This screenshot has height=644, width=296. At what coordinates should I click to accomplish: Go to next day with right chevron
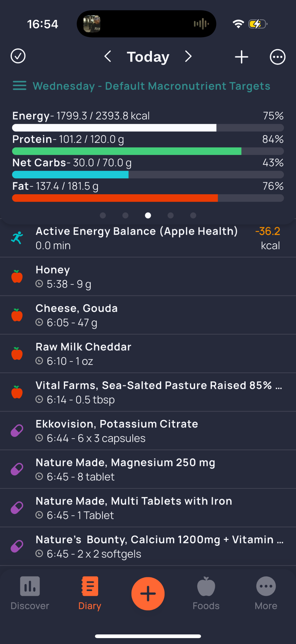(188, 56)
